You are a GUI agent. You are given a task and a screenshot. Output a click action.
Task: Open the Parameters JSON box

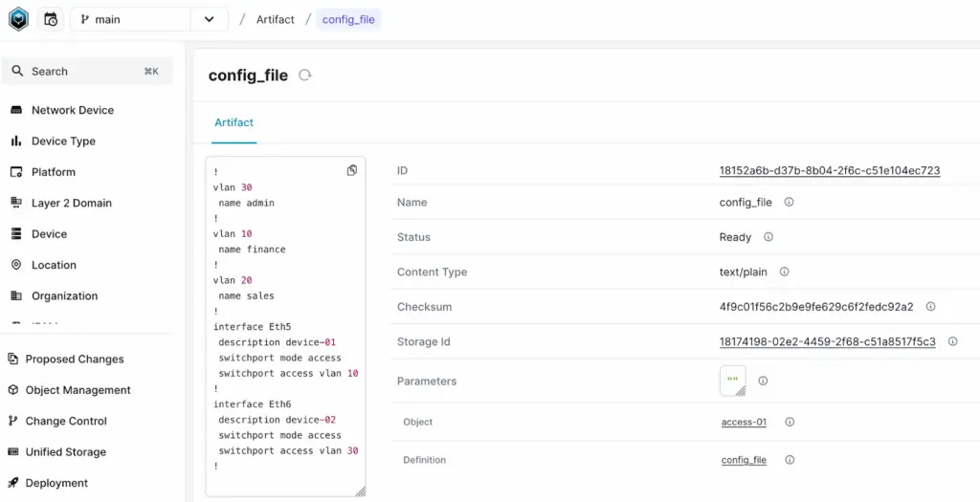pyautogui.click(x=732, y=381)
